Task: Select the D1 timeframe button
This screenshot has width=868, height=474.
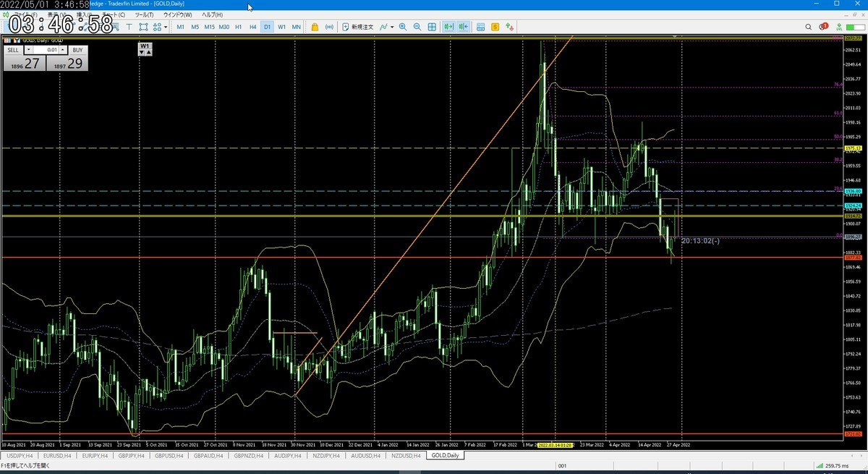Action: [x=267, y=27]
